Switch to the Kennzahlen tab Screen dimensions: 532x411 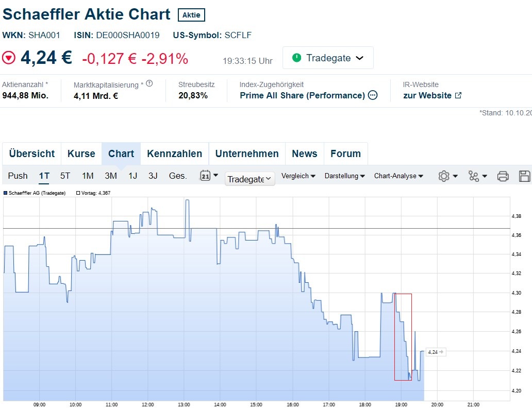[174, 153]
